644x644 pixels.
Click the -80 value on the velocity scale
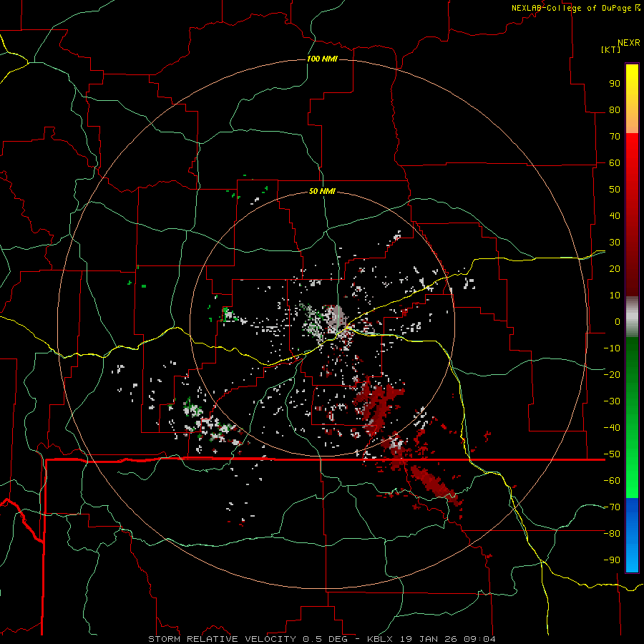pos(612,534)
